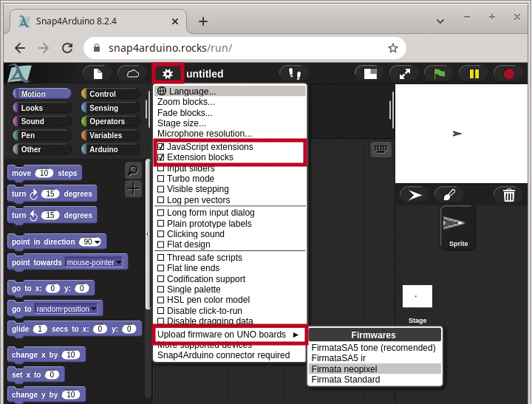
Task: Select the Stage thumbnail
Action: tap(417, 297)
